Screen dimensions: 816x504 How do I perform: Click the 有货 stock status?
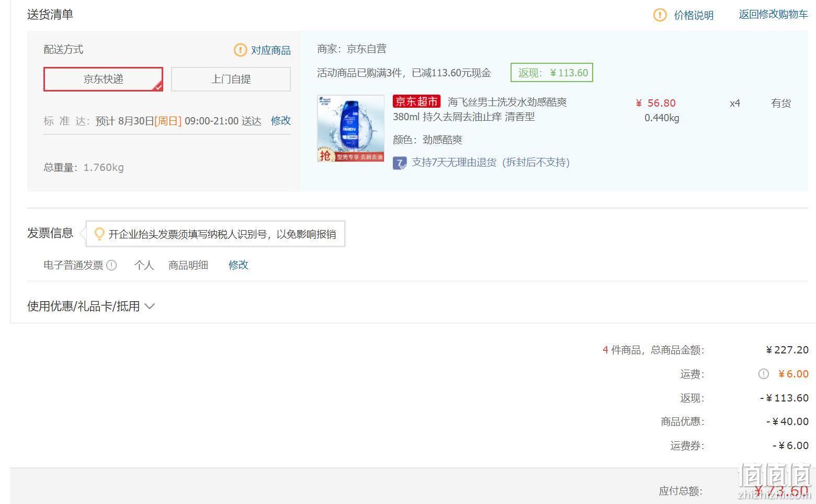(x=781, y=103)
